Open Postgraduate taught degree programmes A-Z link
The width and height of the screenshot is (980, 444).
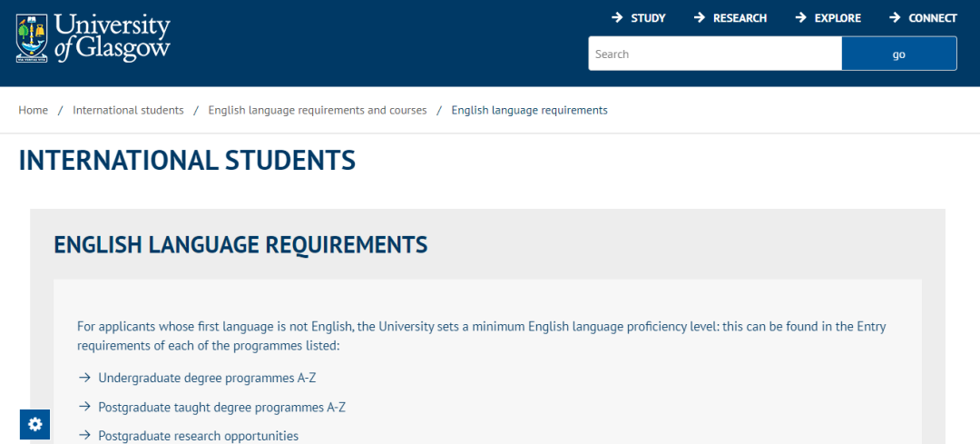click(x=222, y=407)
